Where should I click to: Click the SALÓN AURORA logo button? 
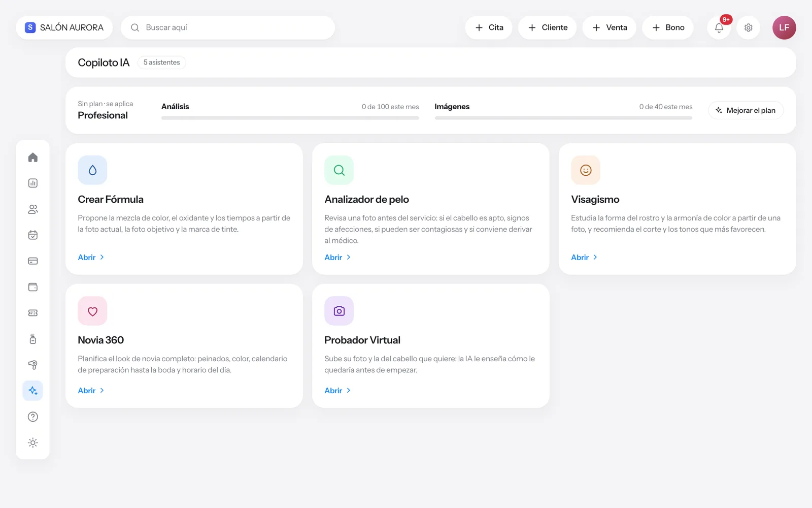click(x=64, y=27)
